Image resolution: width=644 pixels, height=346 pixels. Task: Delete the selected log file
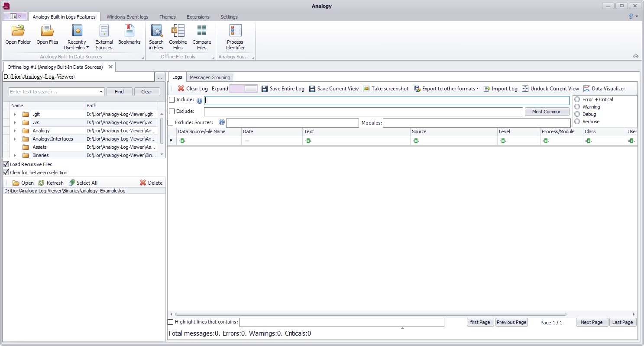pos(151,183)
